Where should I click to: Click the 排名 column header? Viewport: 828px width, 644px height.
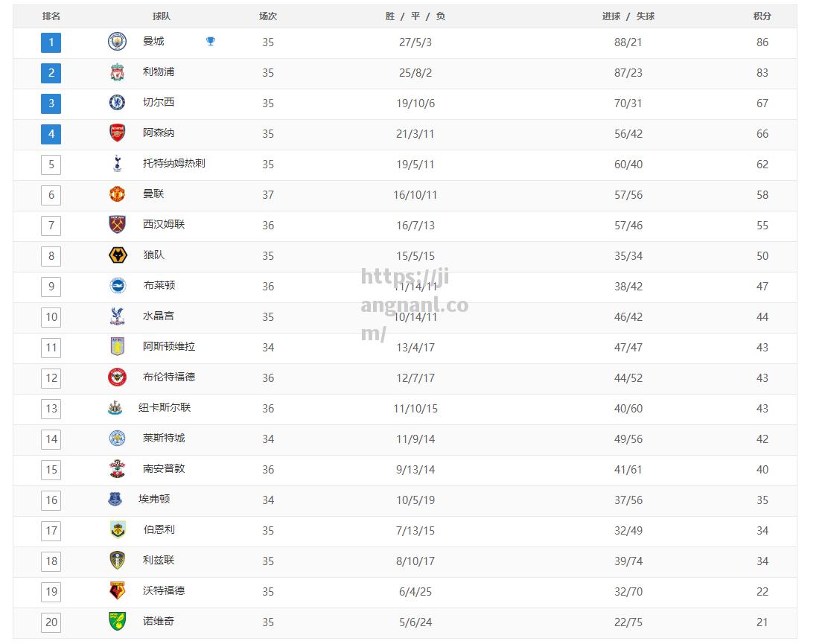pyautogui.click(x=51, y=16)
